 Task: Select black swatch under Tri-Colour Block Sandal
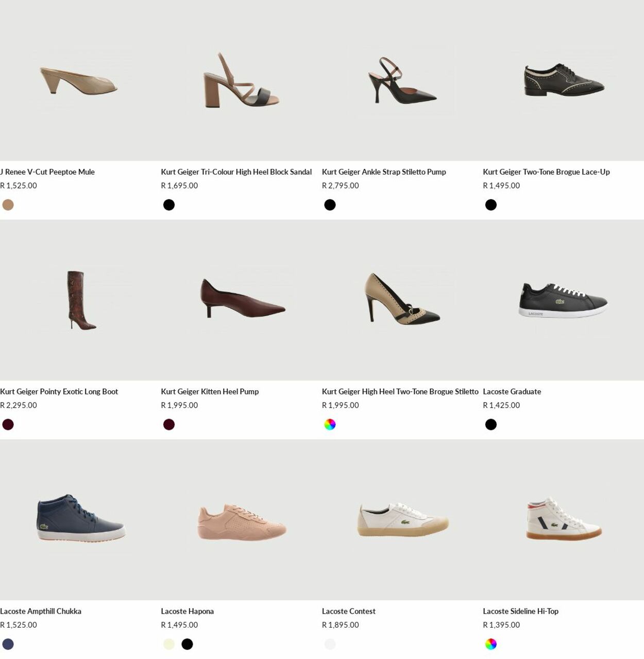coord(169,205)
